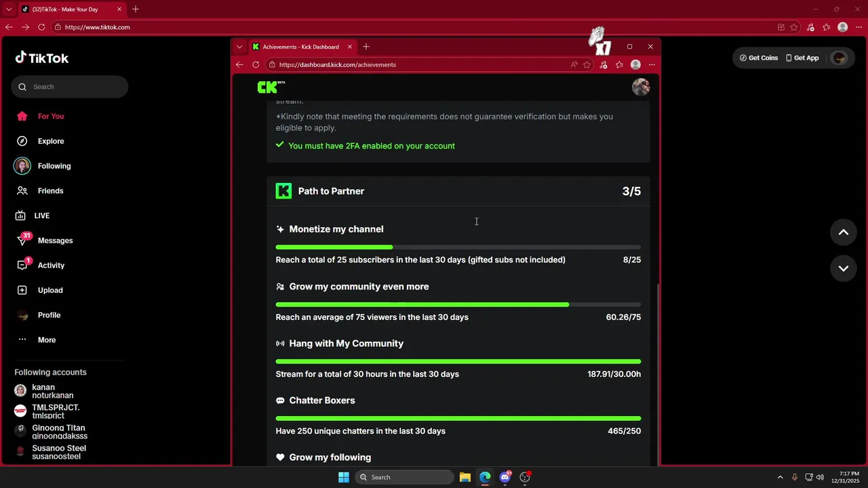Reload the TikTok page
The height and width of the screenshot is (488, 868).
click(41, 27)
